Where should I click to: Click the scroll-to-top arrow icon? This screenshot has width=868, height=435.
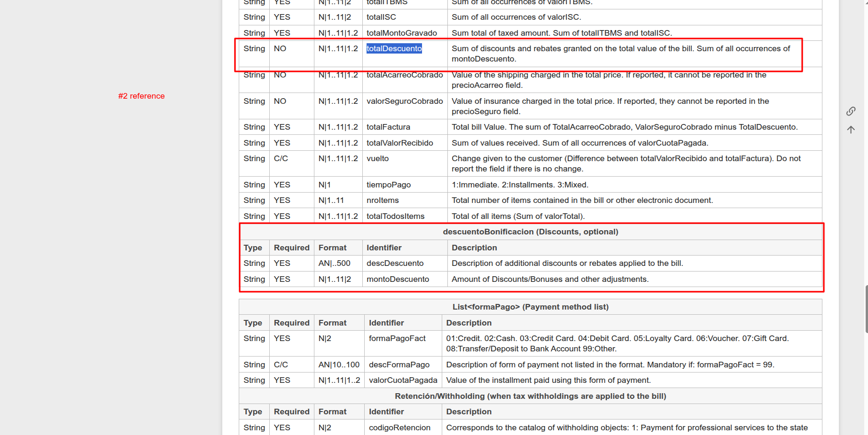coord(851,130)
